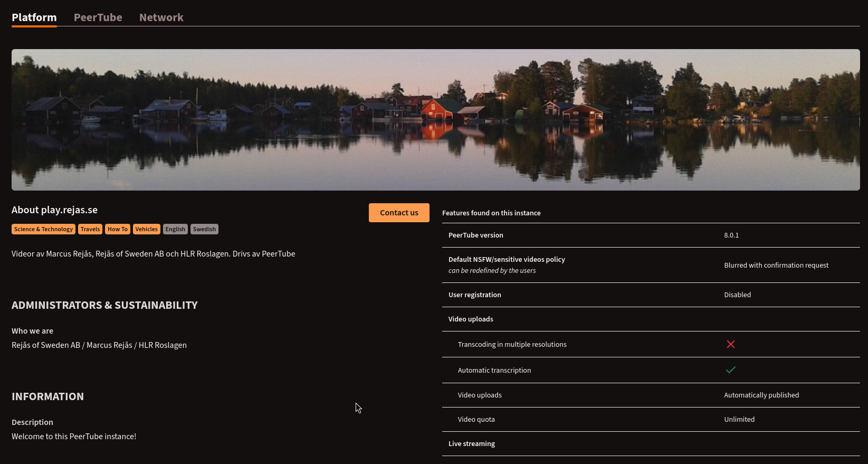This screenshot has height=464, width=868.
Task: Switch to the Platform tab
Action: pyautogui.click(x=34, y=17)
